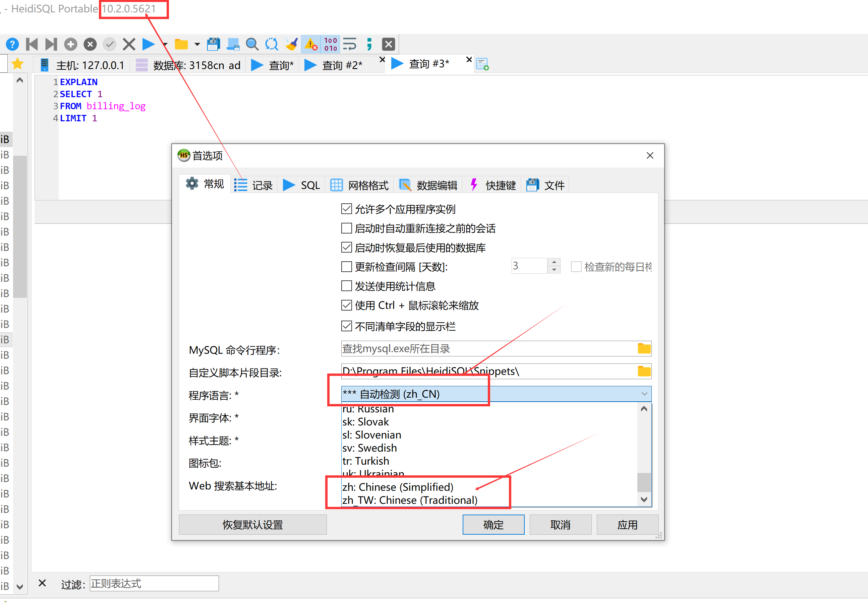Viewport: 868px width, 603px height.
Task: Confirm preferences with 确定 button
Action: (x=494, y=525)
